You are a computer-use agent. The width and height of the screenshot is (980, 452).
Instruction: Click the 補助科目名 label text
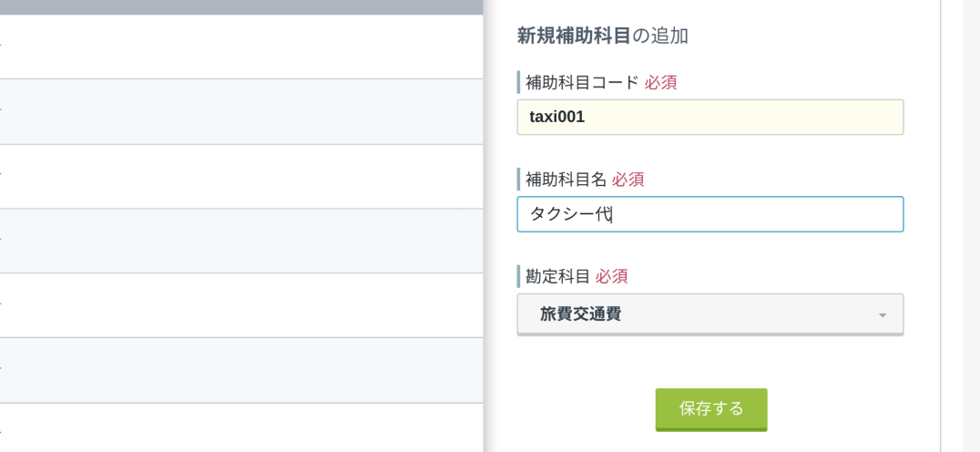click(567, 180)
